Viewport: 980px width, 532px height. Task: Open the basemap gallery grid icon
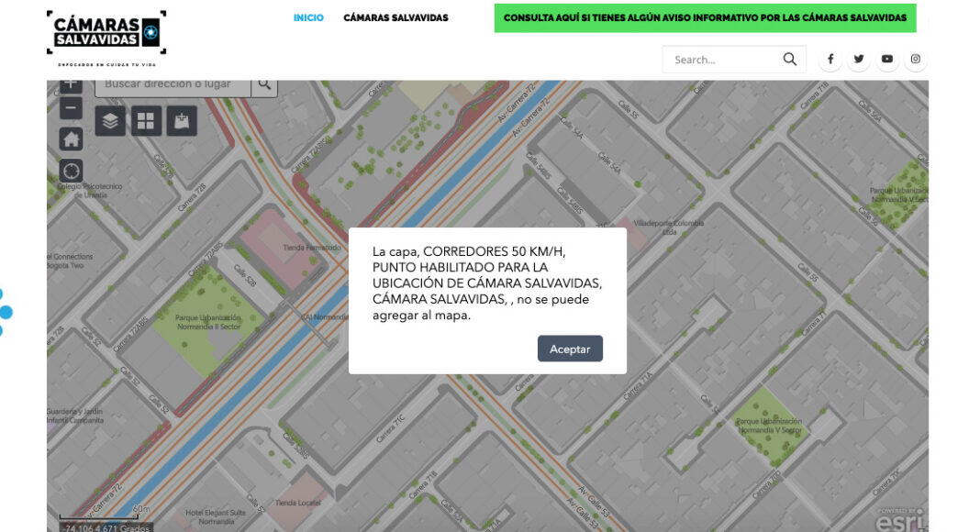pos(146,121)
